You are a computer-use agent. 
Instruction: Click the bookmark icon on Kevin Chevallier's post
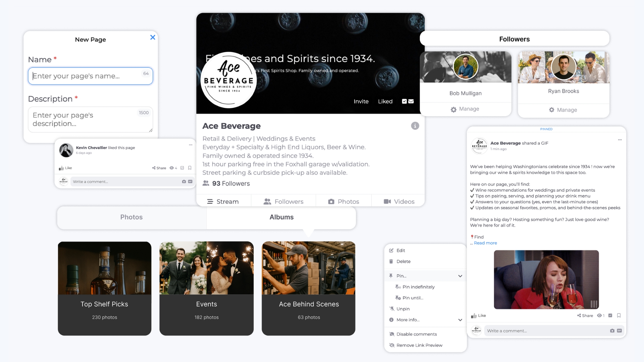190,168
